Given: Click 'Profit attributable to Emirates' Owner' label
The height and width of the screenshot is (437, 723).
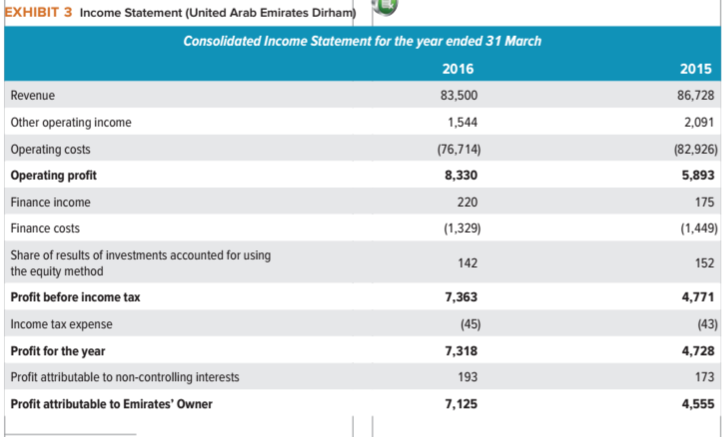Looking at the screenshot, I should click(x=112, y=404).
